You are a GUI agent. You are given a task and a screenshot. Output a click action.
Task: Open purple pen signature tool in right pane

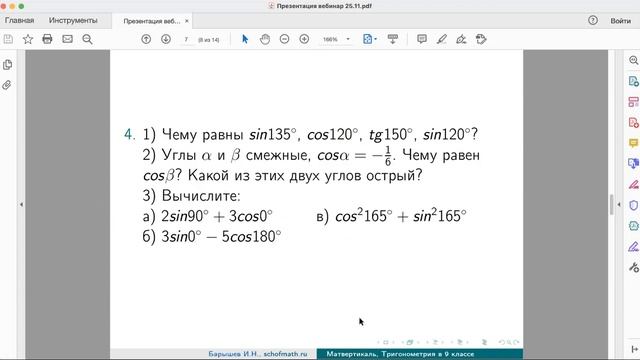(x=633, y=247)
